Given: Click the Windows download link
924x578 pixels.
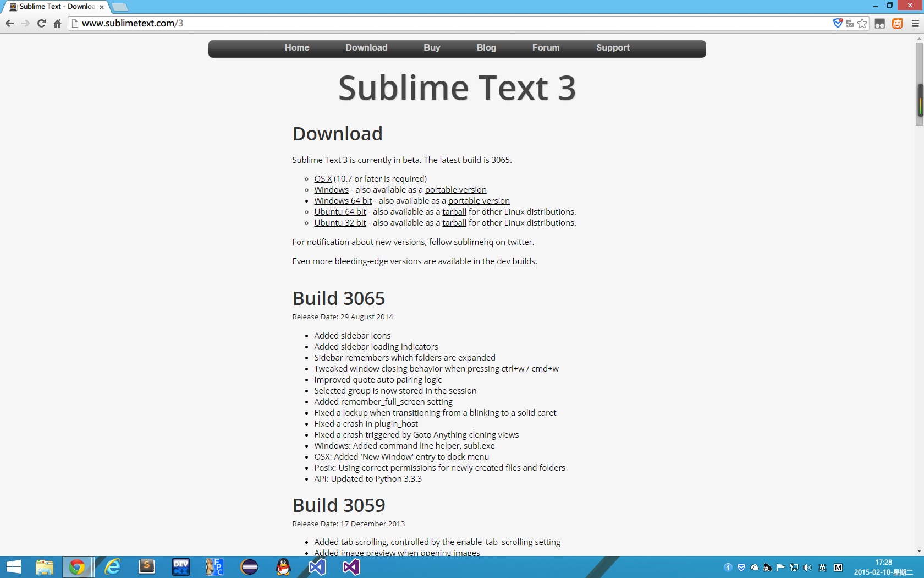Looking at the screenshot, I should tap(331, 190).
